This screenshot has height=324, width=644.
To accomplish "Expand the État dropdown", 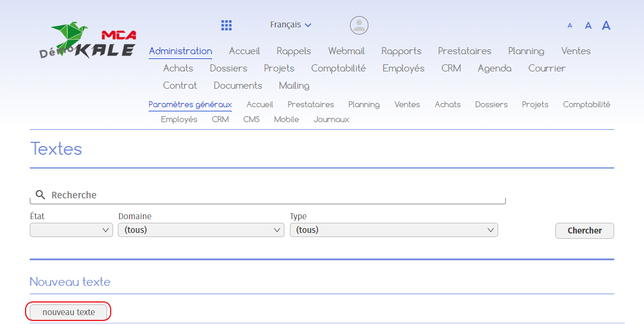I will (71, 230).
